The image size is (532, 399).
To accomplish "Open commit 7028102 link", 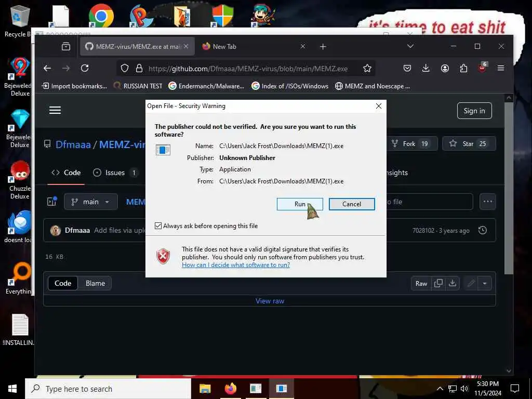I will click(423, 231).
